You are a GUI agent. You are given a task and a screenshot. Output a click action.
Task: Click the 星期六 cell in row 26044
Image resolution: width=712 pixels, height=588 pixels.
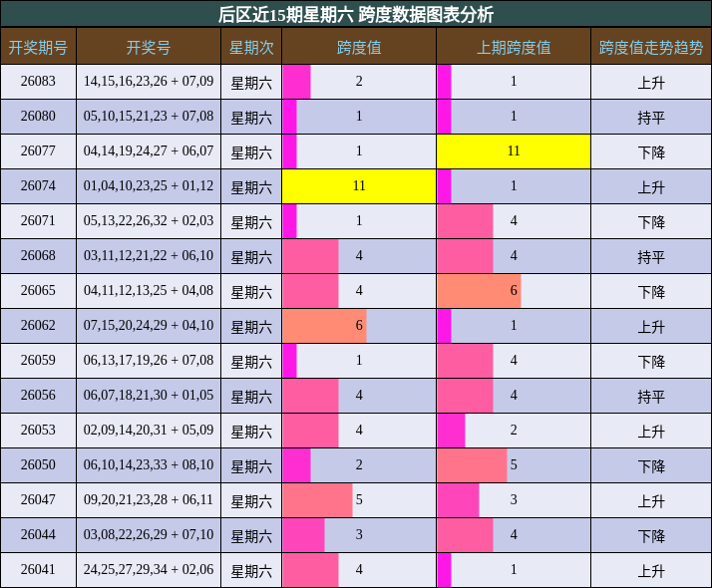pyautogui.click(x=251, y=536)
